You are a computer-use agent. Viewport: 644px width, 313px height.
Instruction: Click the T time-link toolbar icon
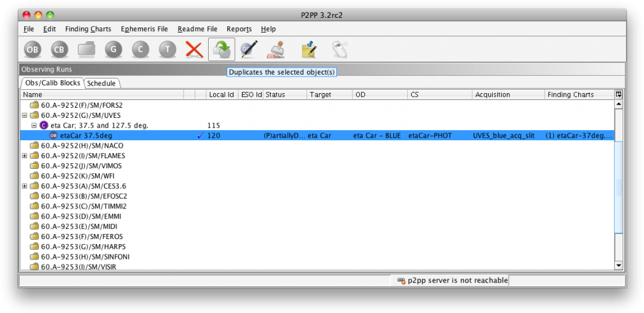(167, 49)
